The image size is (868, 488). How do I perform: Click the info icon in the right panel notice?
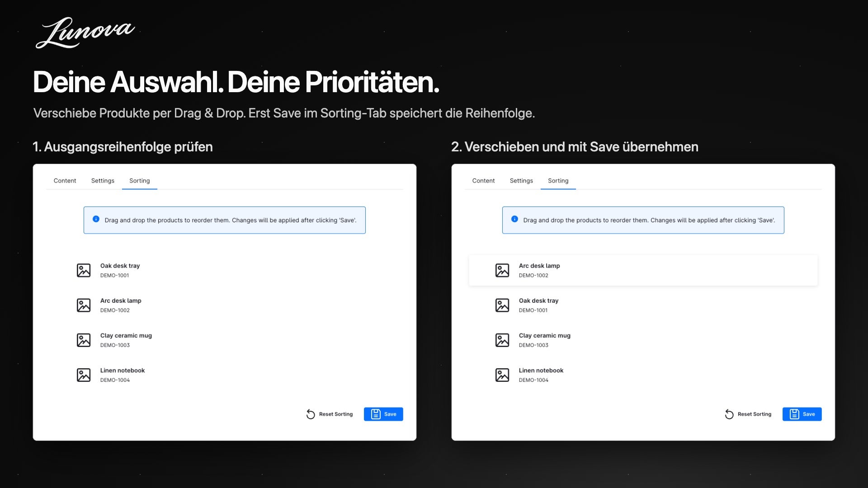coord(514,219)
